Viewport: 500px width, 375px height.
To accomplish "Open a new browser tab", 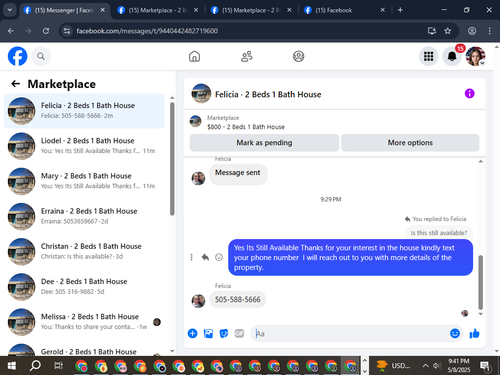I will point(400,10).
